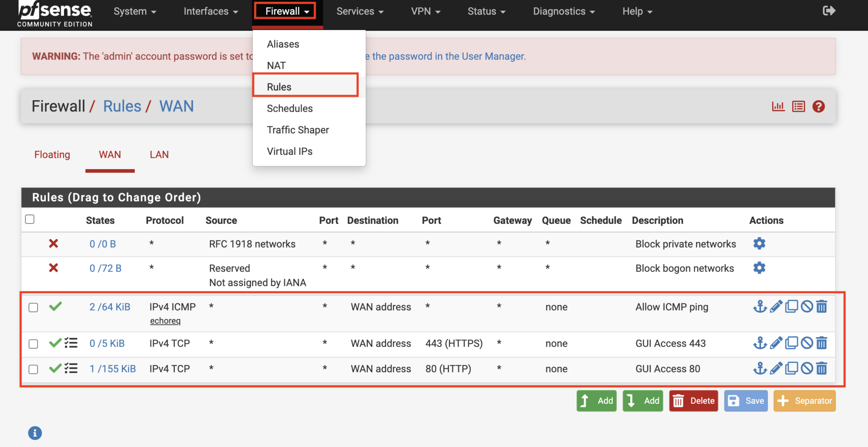The width and height of the screenshot is (868, 447).
Task: Open the Services dropdown menu
Action: click(359, 11)
